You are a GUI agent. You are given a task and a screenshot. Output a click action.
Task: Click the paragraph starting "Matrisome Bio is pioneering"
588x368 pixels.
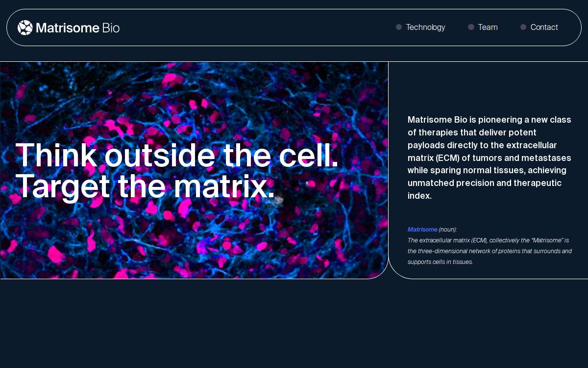pyautogui.click(x=490, y=158)
